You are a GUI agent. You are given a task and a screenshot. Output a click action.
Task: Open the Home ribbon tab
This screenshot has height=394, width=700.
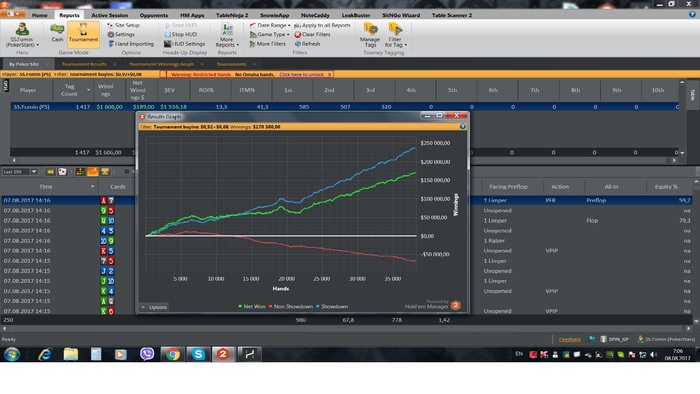click(39, 15)
